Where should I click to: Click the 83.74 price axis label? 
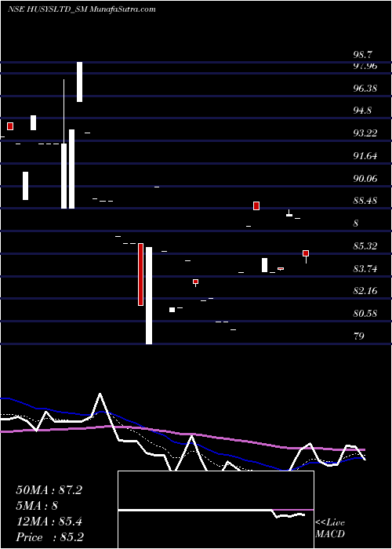[x=365, y=269]
